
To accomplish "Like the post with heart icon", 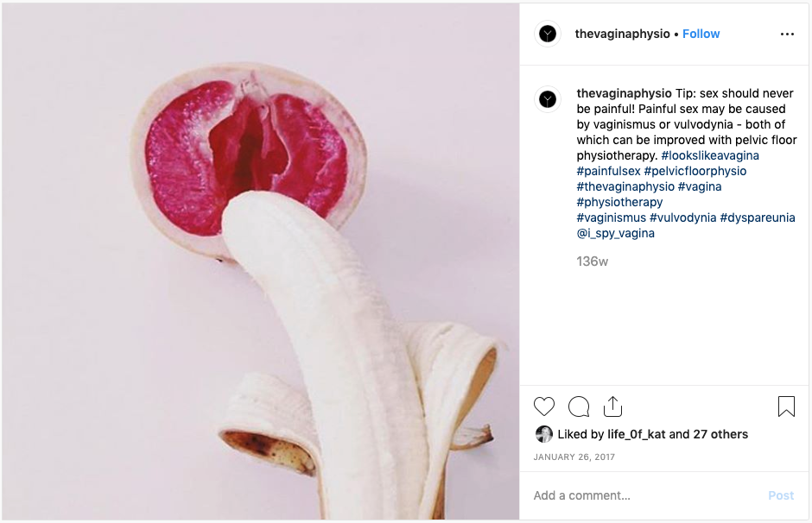I will (543, 406).
